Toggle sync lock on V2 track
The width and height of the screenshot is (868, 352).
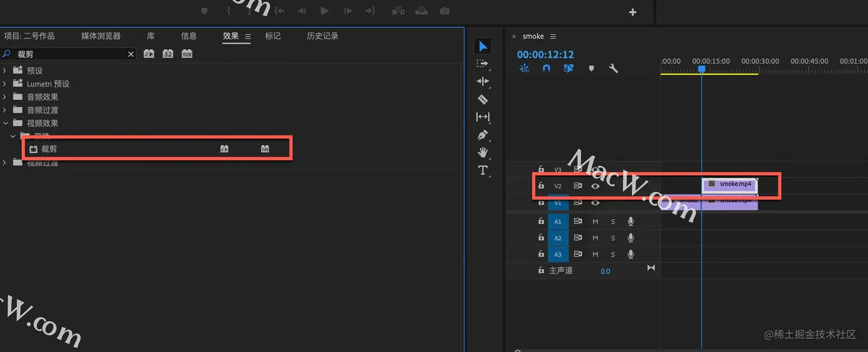point(578,186)
